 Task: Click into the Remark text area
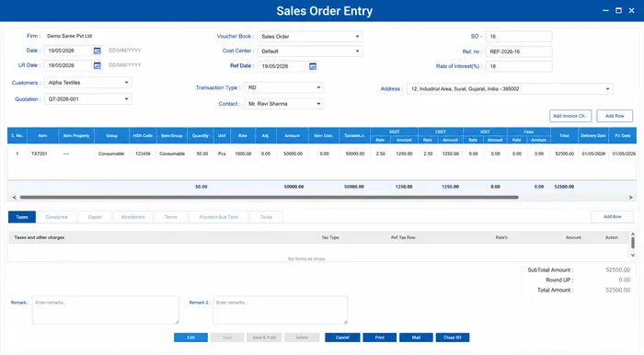[x=106, y=310]
